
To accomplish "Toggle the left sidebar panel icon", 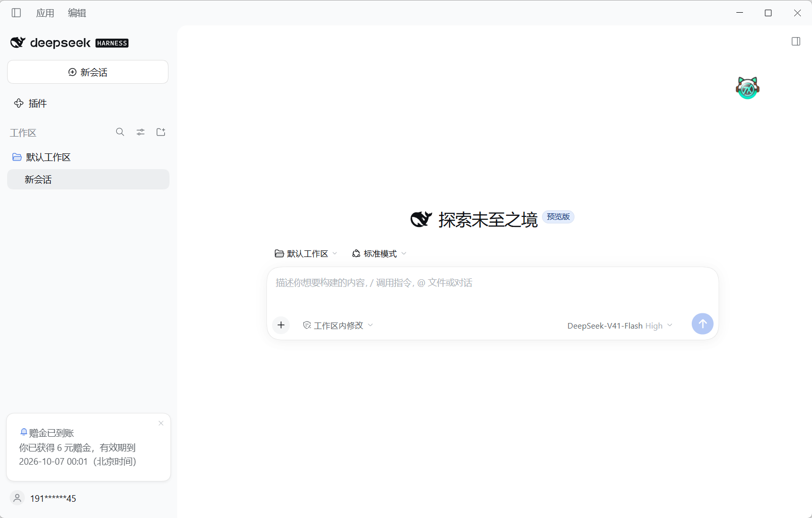I will click(x=16, y=13).
